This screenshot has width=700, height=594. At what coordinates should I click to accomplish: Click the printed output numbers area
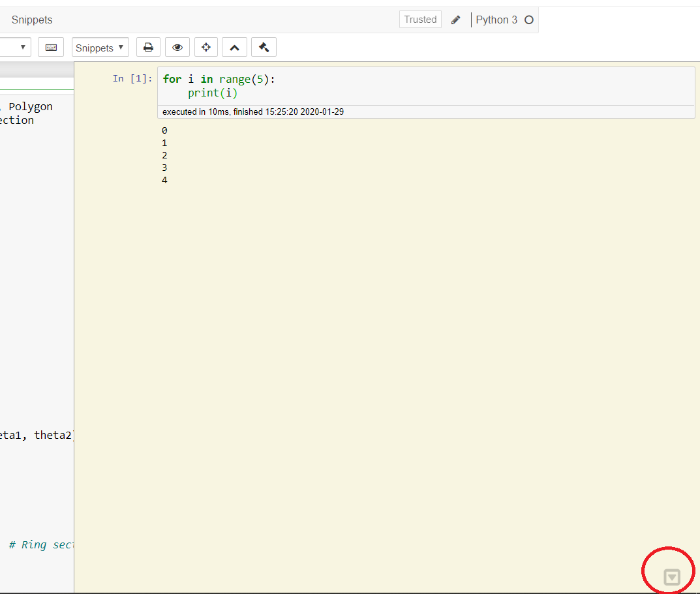164,155
